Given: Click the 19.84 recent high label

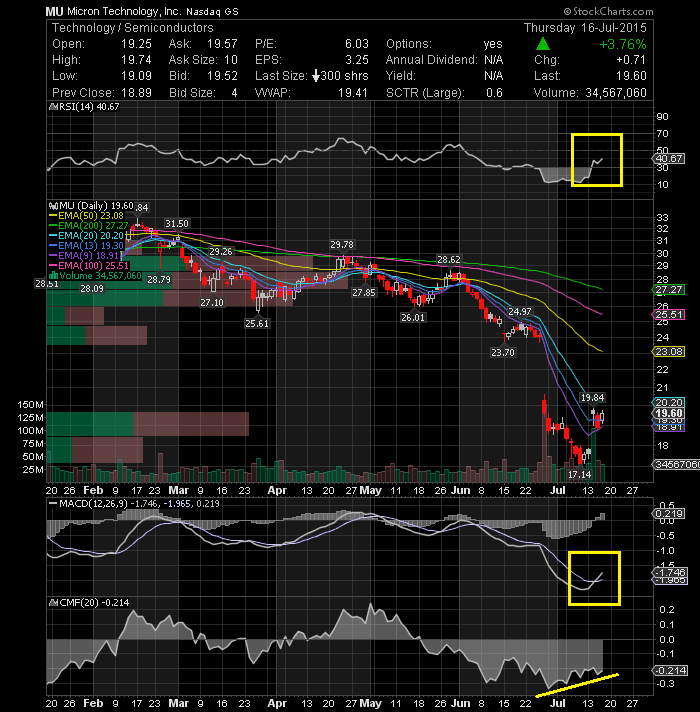Looking at the screenshot, I should coord(592,398).
